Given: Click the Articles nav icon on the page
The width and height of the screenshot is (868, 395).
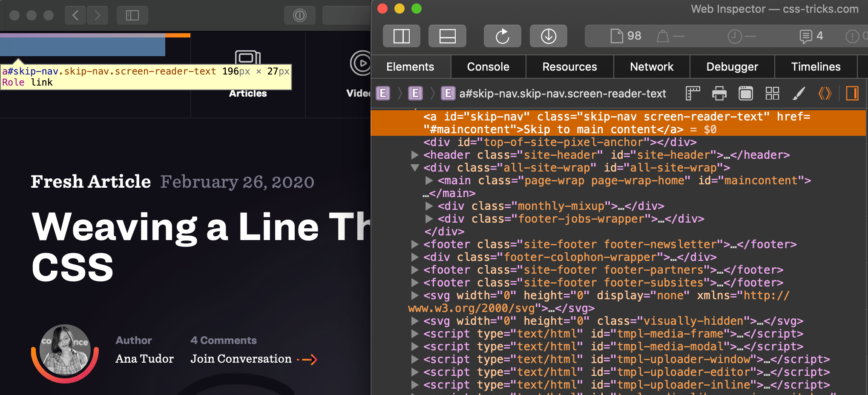Looking at the screenshot, I should 248,57.
